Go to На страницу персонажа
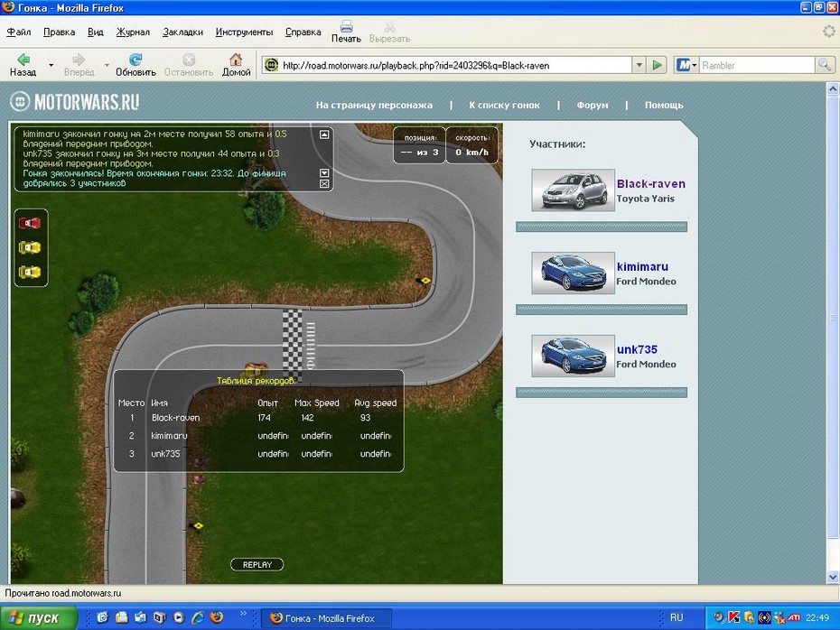Screen dimensions: 840x630 374,105
